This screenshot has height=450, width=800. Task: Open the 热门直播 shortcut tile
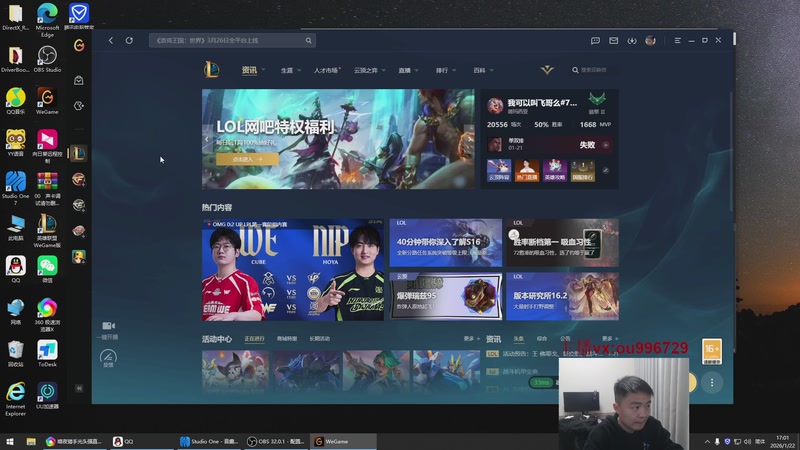[527, 170]
